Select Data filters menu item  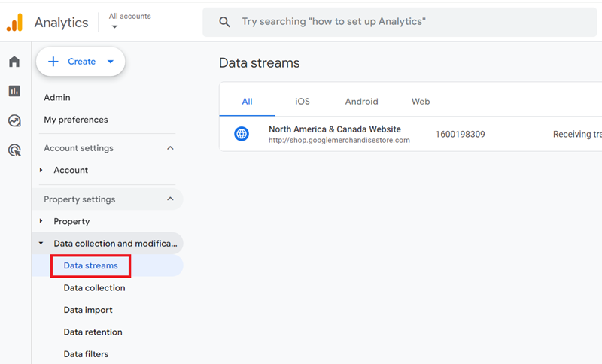point(86,354)
